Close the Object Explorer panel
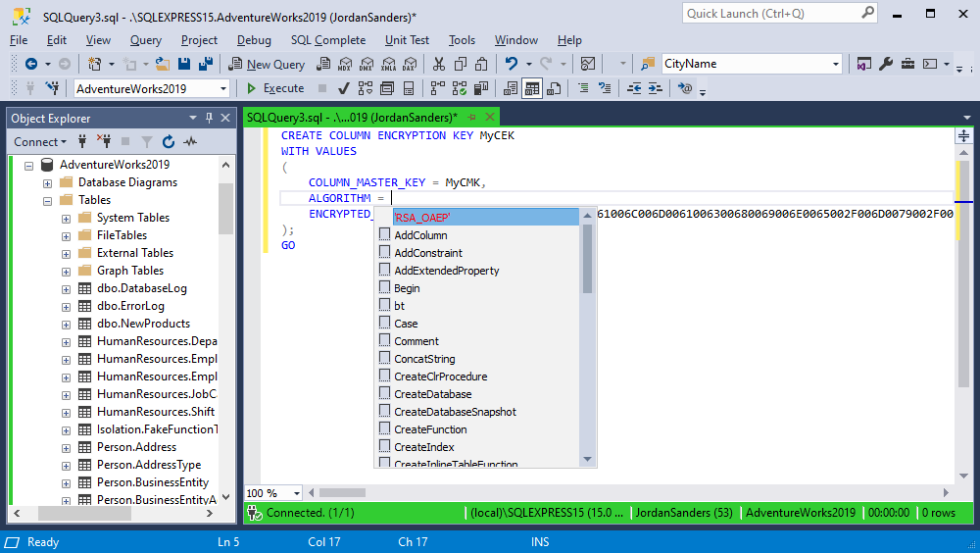The width and height of the screenshot is (980, 553). tap(225, 118)
